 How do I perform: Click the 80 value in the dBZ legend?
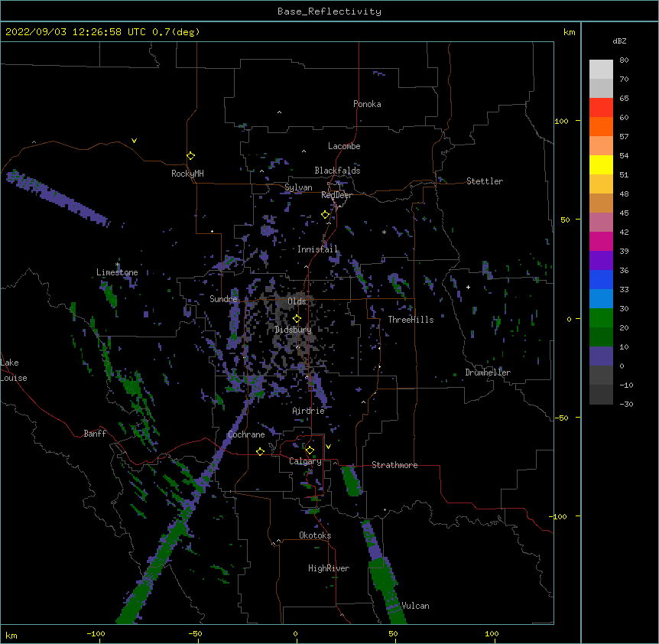tap(624, 60)
